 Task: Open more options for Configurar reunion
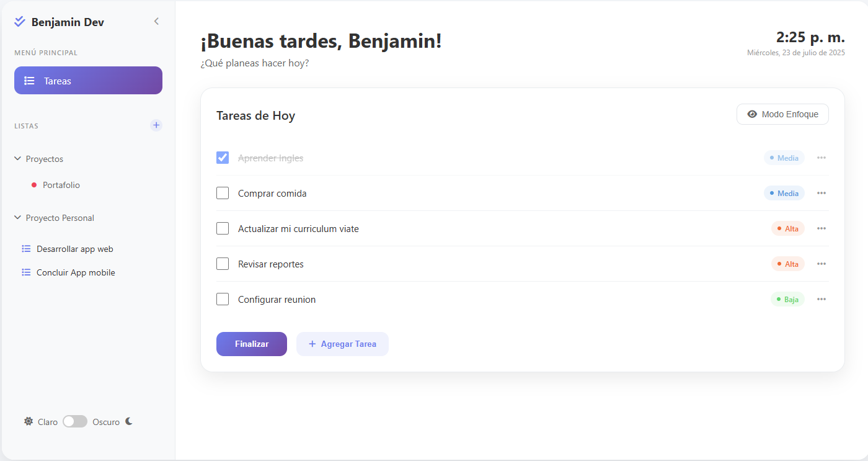(x=821, y=299)
